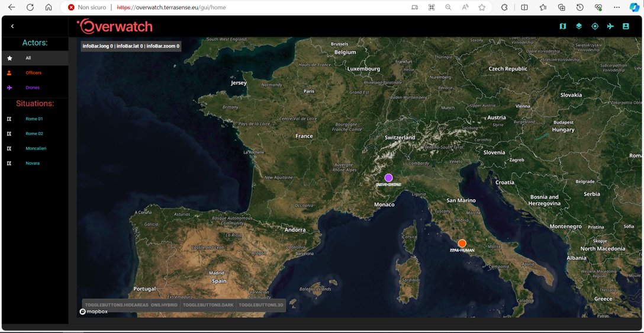Open browser extensions puzzle icon
644x333 pixels.
click(504, 8)
